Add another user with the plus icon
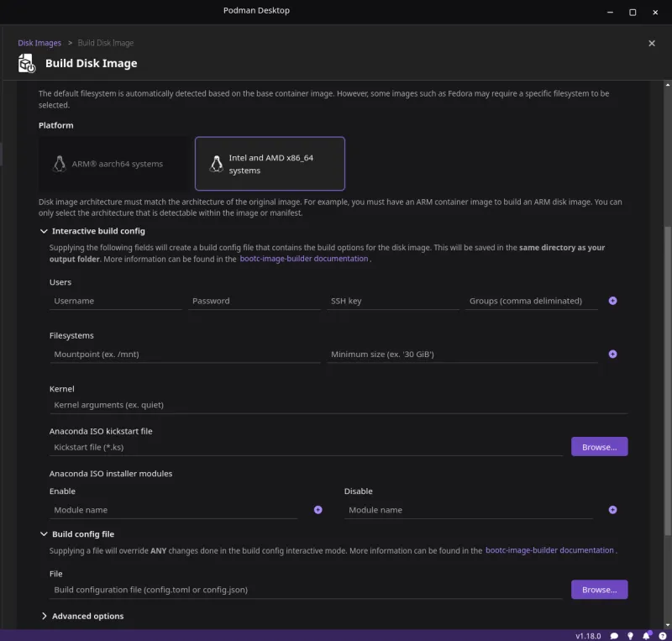 (612, 300)
